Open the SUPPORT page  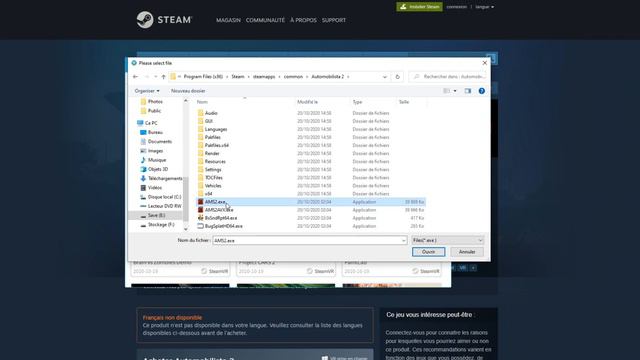point(334,20)
